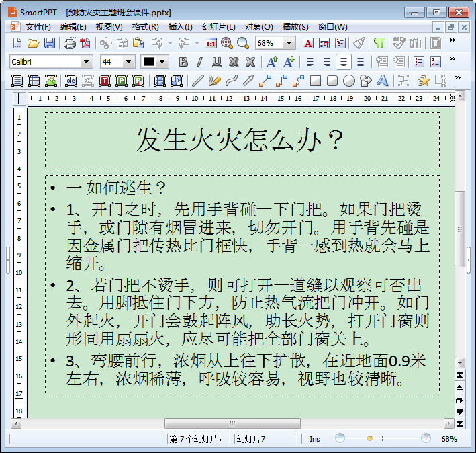The image size is (476, 453).
Task: Click the magnifying glass zoom tool icon
Action: click(243, 43)
